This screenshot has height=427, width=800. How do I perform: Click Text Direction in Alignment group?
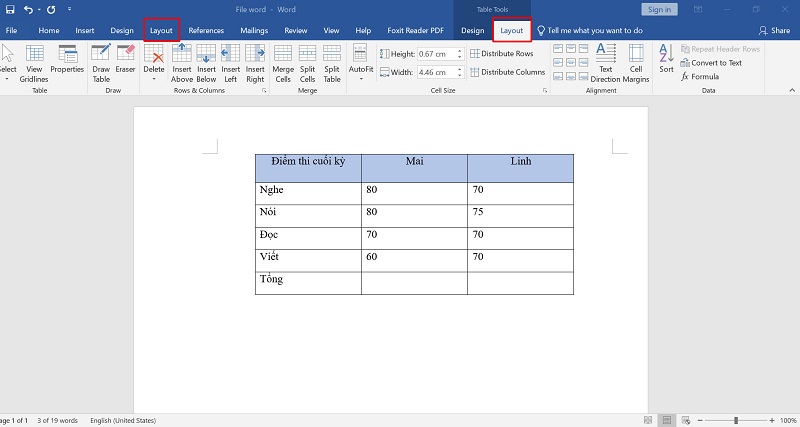(x=606, y=63)
